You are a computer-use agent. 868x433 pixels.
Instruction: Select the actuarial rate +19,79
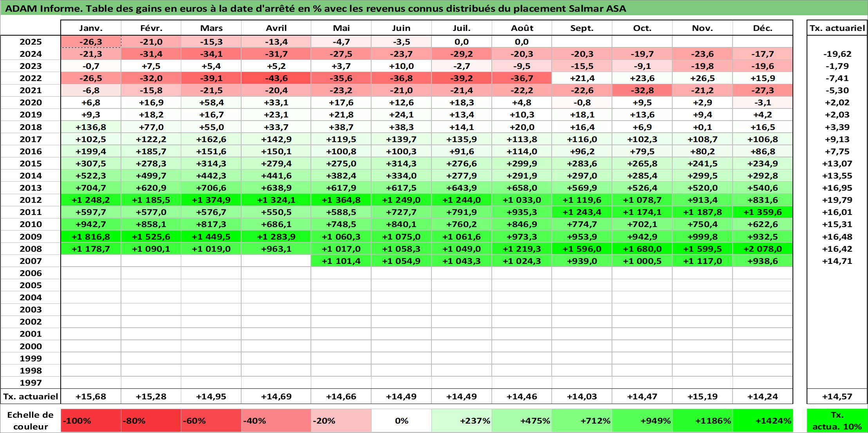point(837,200)
